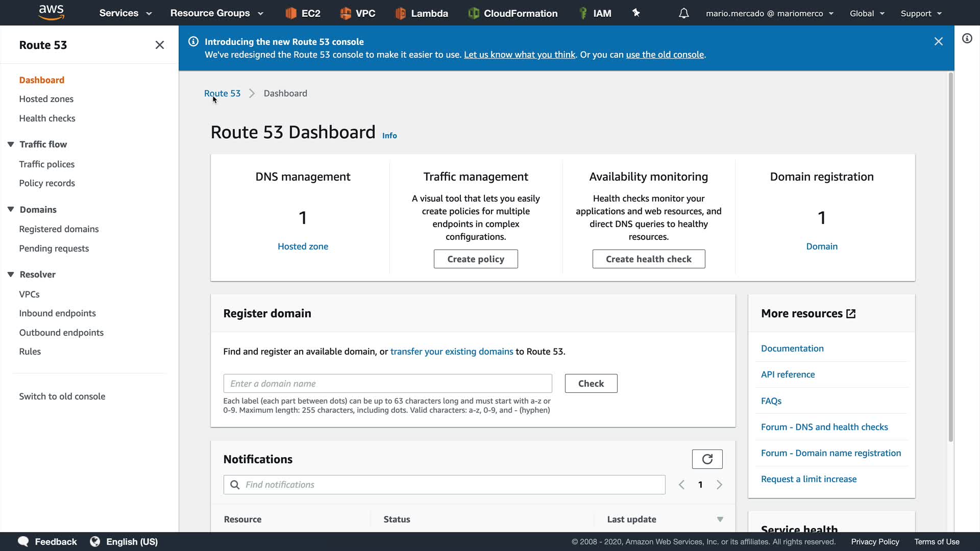Open the notifications bell icon
The width and height of the screenshot is (980, 551).
(x=684, y=13)
